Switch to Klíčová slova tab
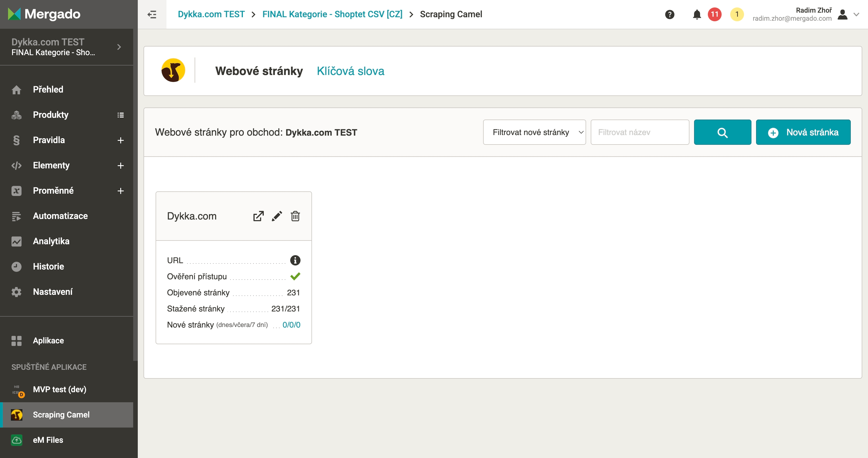 pyautogui.click(x=350, y=71)
